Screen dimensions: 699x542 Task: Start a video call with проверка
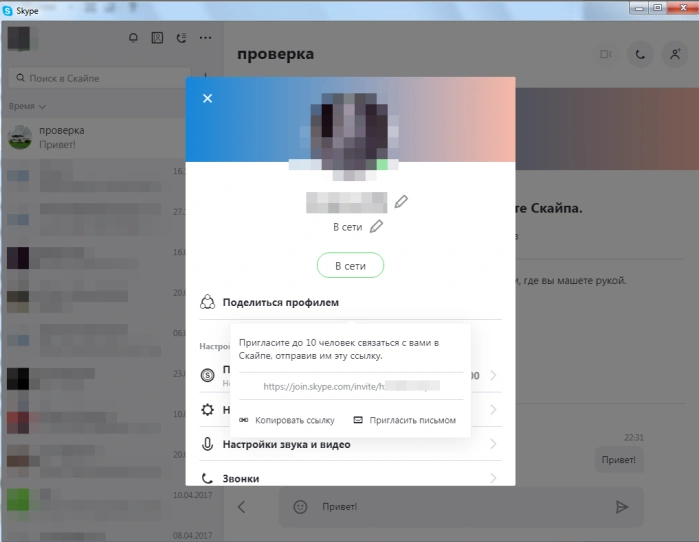click(606, 54)
